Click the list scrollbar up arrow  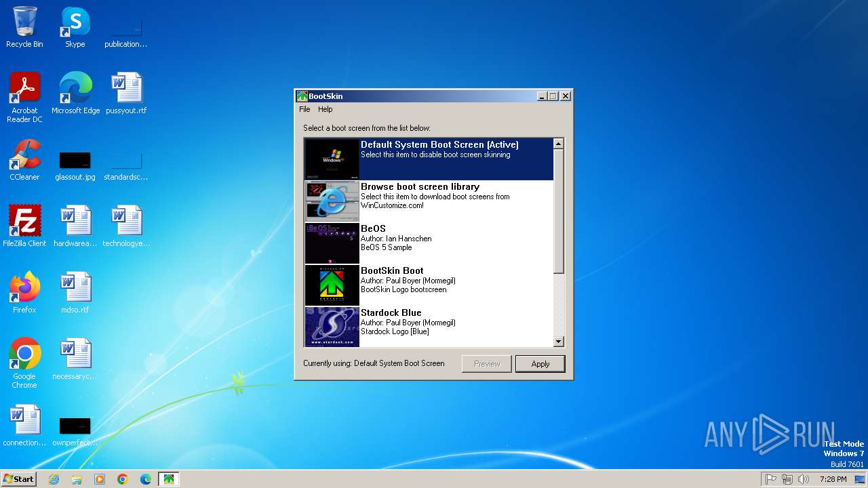[x=559, y=144]
